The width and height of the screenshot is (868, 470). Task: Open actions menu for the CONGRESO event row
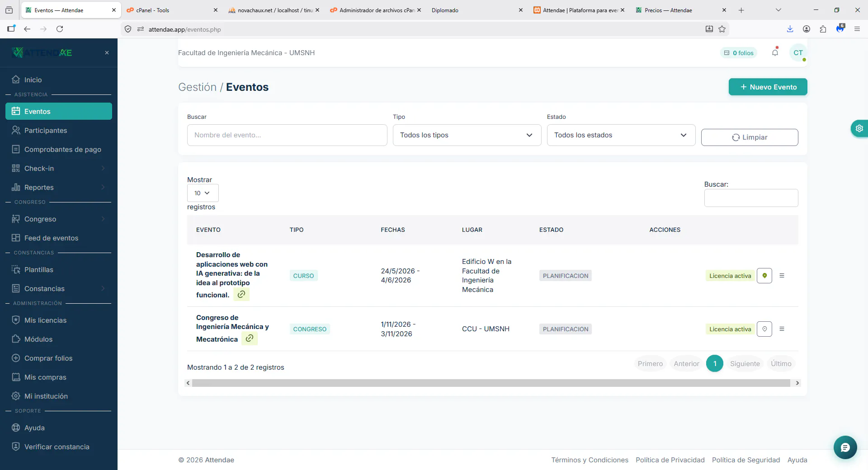pyautogui.click(x=782, y=329)
